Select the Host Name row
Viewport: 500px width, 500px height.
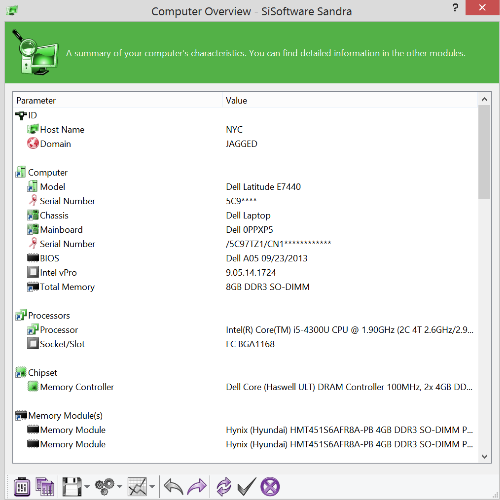tap(245, 130)
